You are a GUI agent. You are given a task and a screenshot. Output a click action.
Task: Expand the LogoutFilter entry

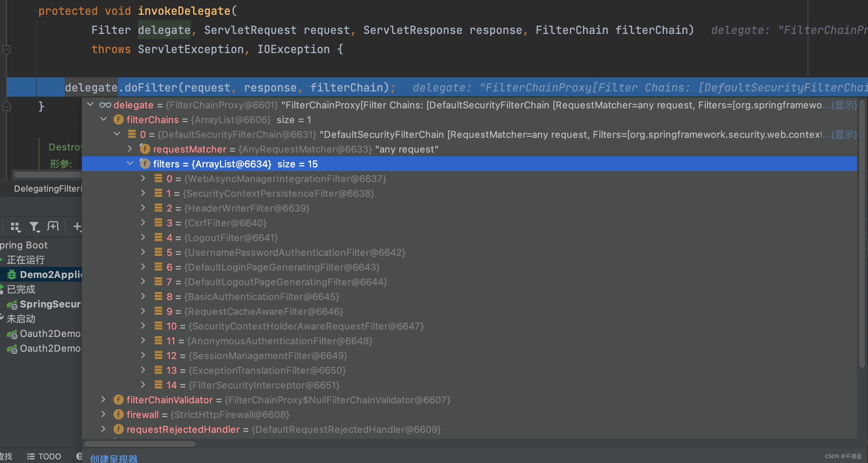coord(143,237)
